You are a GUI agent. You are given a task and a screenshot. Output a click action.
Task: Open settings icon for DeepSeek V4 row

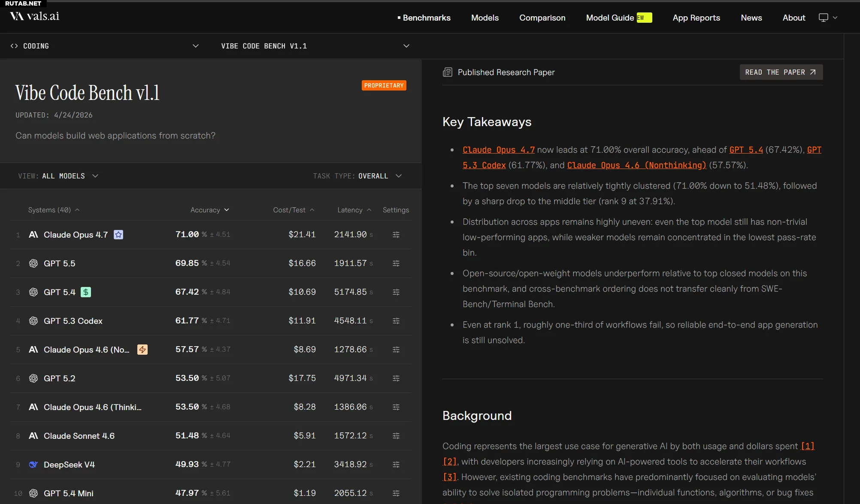tap(396, 465)
